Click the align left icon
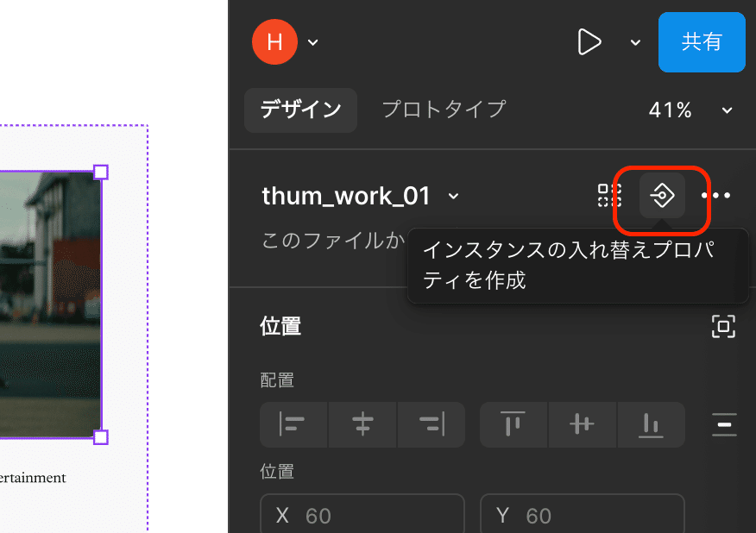This screenshot has width=756, height=533. [x=293, y=424]
